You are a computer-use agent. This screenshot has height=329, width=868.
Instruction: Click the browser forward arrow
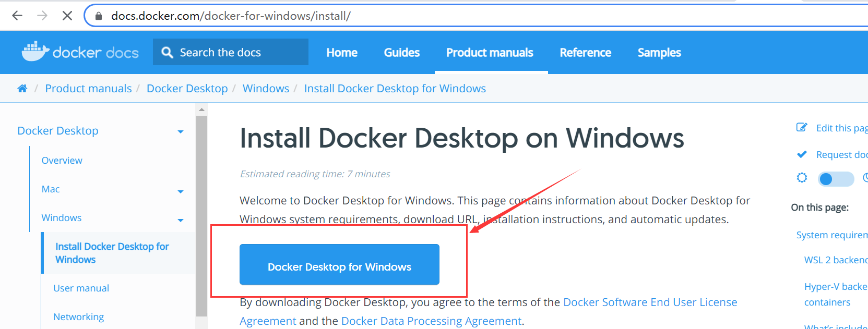42,16
